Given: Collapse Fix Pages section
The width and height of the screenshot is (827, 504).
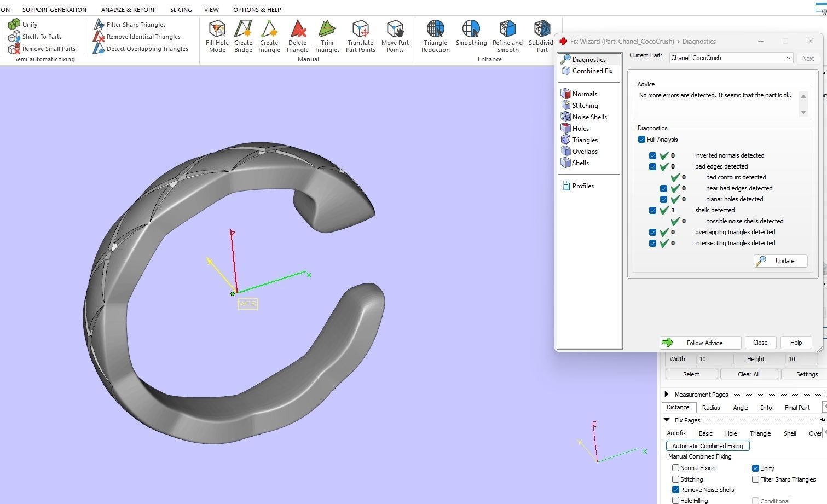Looking at the screenshot, I should coord(667,420).
